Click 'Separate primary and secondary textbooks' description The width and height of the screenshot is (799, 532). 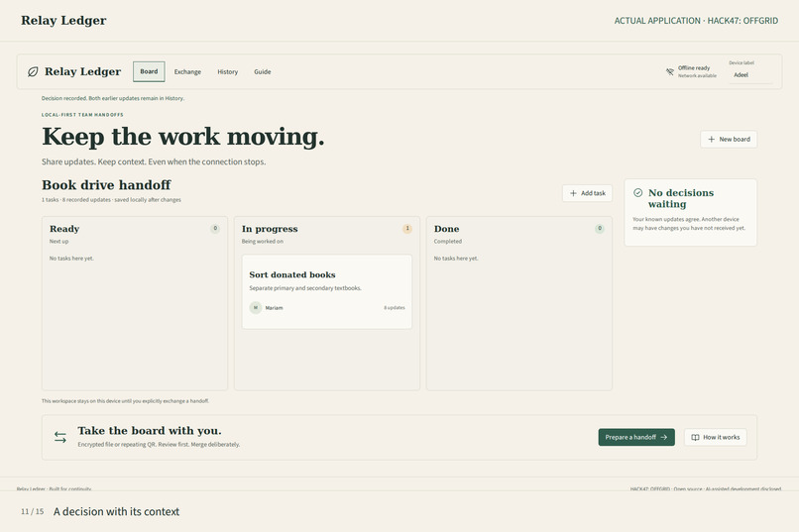coord(305,288)
